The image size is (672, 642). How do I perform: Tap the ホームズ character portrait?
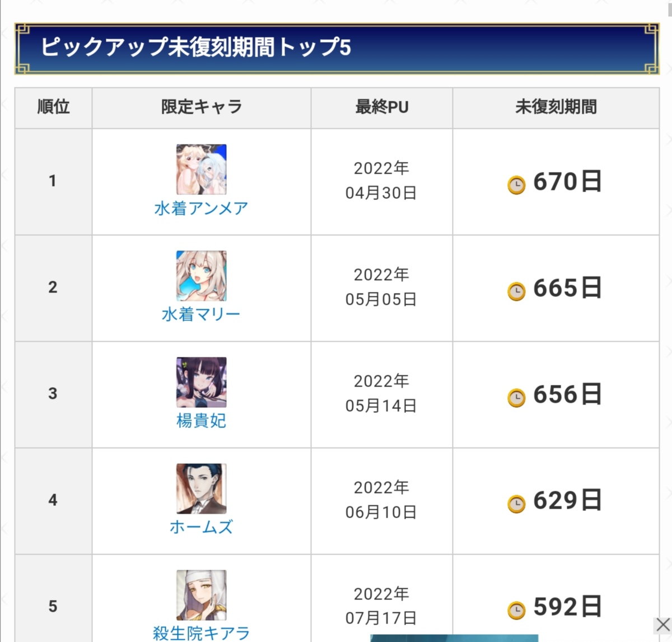202,489
